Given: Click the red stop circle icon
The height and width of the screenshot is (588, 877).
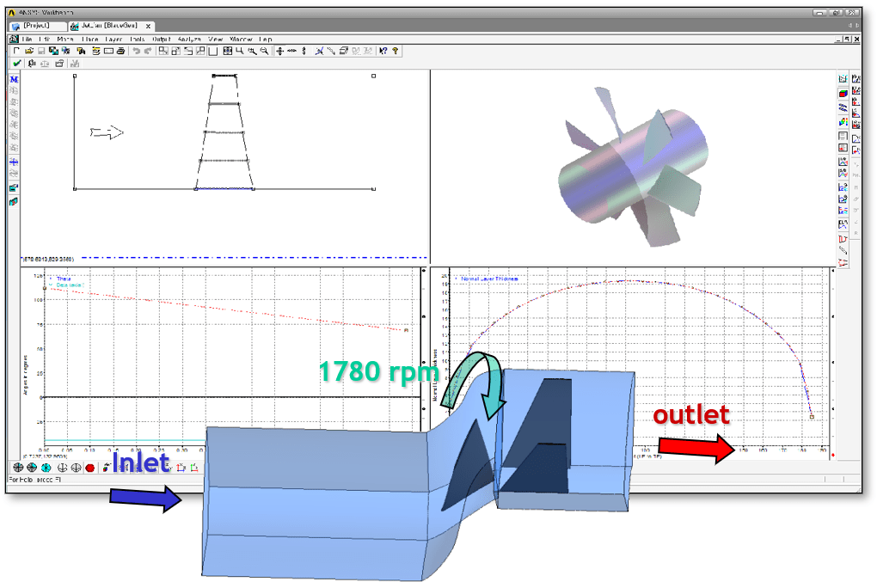Looking at the screenshot, I should coord(89,467).
